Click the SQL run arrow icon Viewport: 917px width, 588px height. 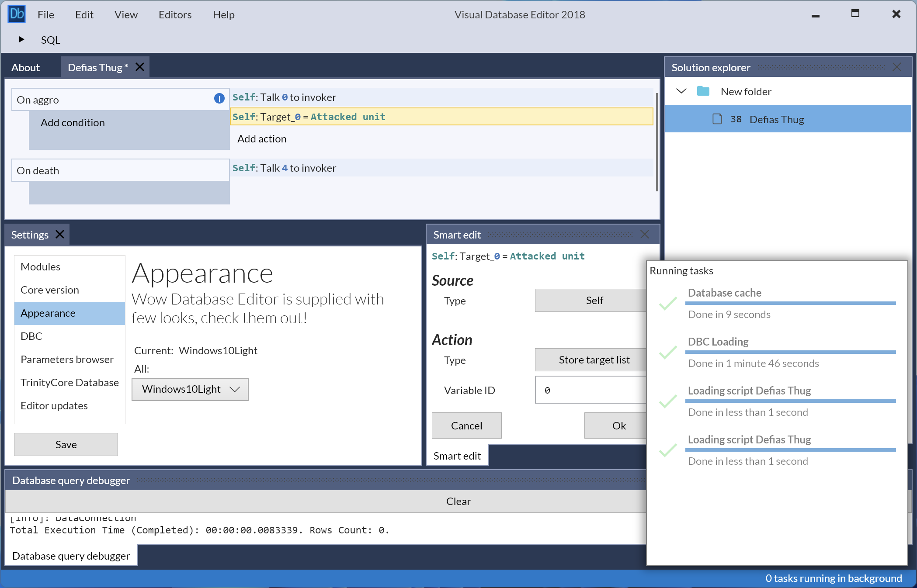[21, 39]
